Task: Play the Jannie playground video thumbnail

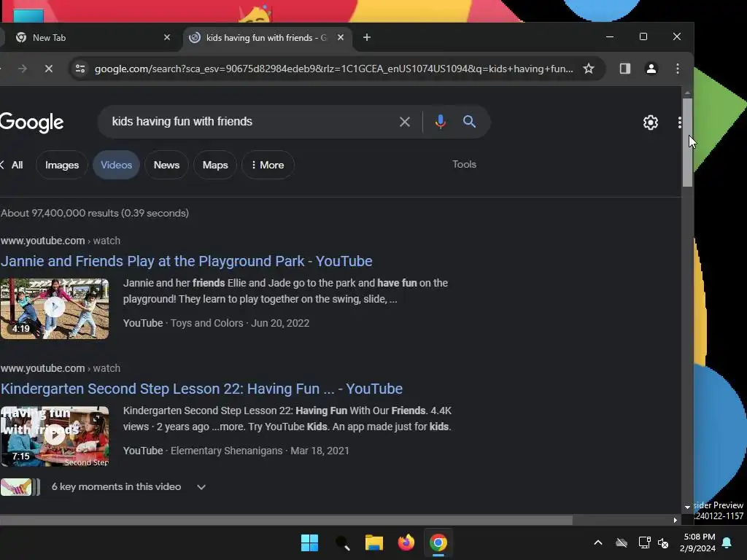Action: point(54,308)
